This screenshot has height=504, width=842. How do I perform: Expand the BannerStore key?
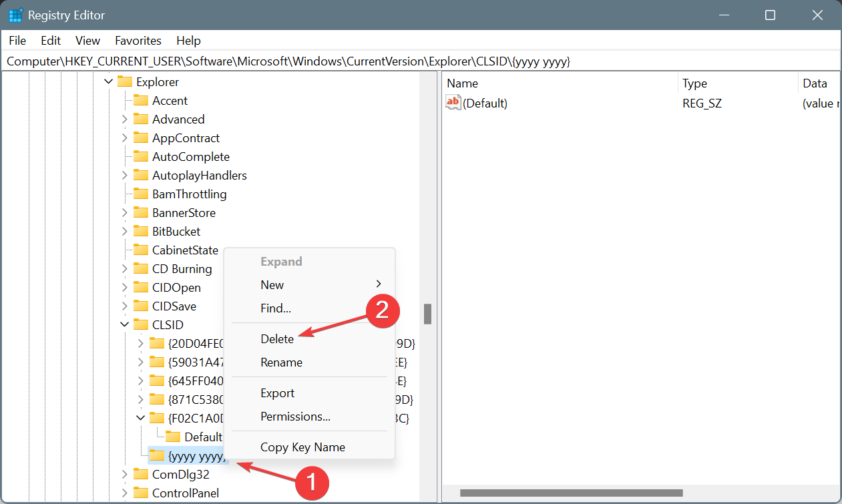point(125,213)
